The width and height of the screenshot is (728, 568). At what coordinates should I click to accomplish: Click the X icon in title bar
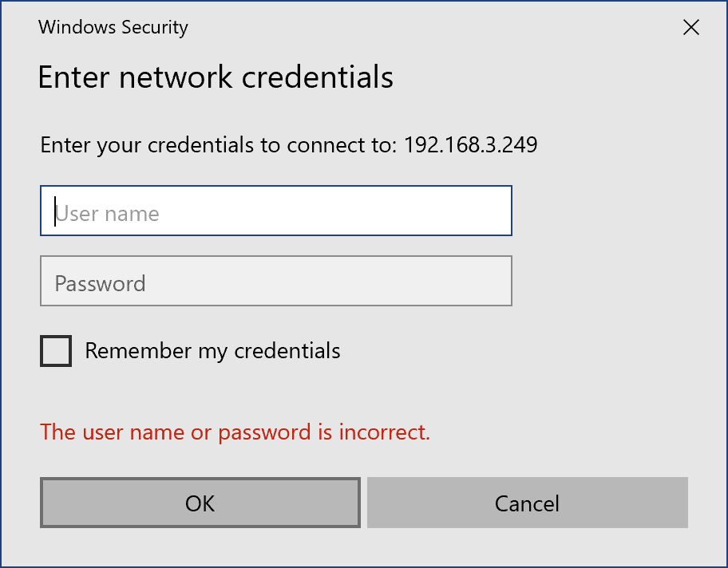pos(691,28)
